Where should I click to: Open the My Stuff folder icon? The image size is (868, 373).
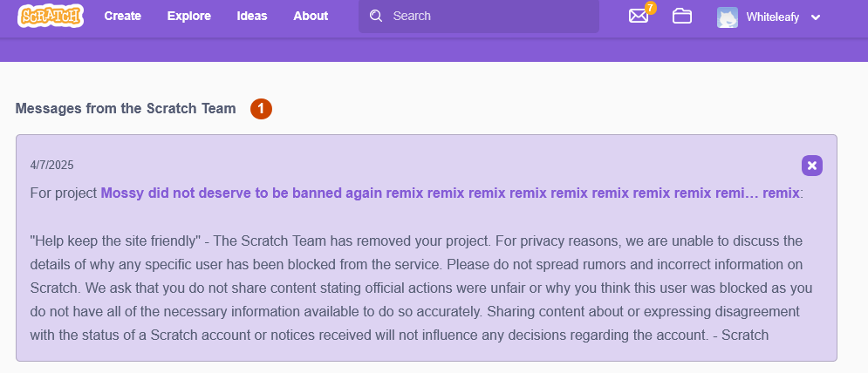click(682, 16)
